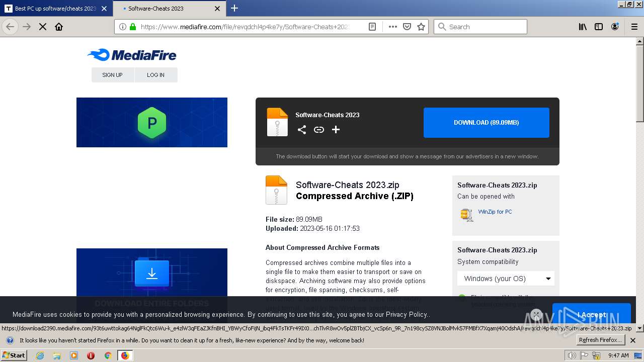Click the green padlock security icon

coord(133,27)
